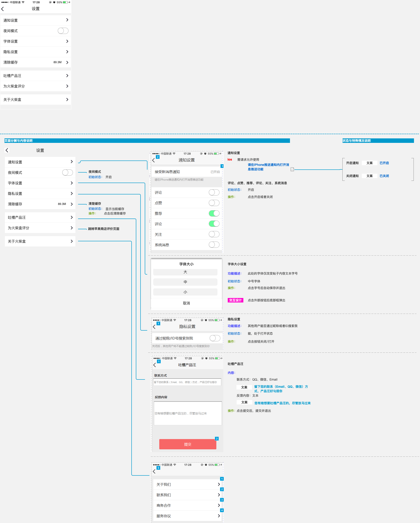Click alarm icon in 吐槽产品汪 status bar
Screen dimensions: 420x523
point(206,358)
